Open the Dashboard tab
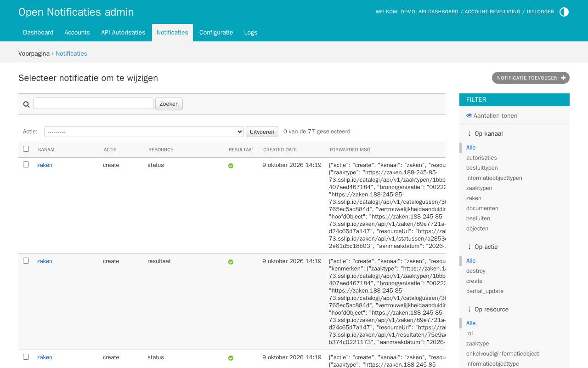 (38, 33)
